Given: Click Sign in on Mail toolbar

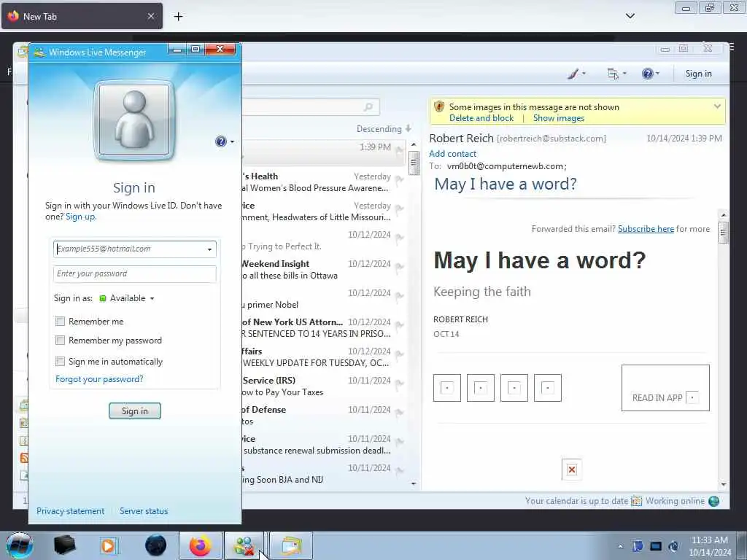Looking at the screenshot, I should tap(698, 74).
